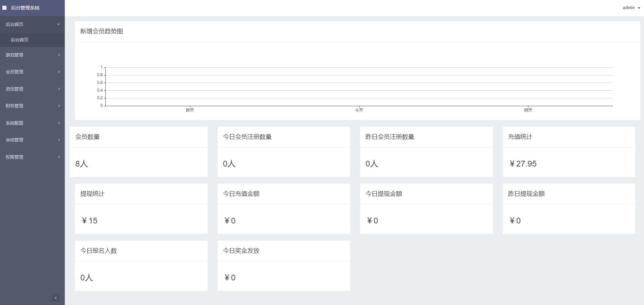Click the 系统配置 chevron arrow
644x305 pixels.
(59, 123)
